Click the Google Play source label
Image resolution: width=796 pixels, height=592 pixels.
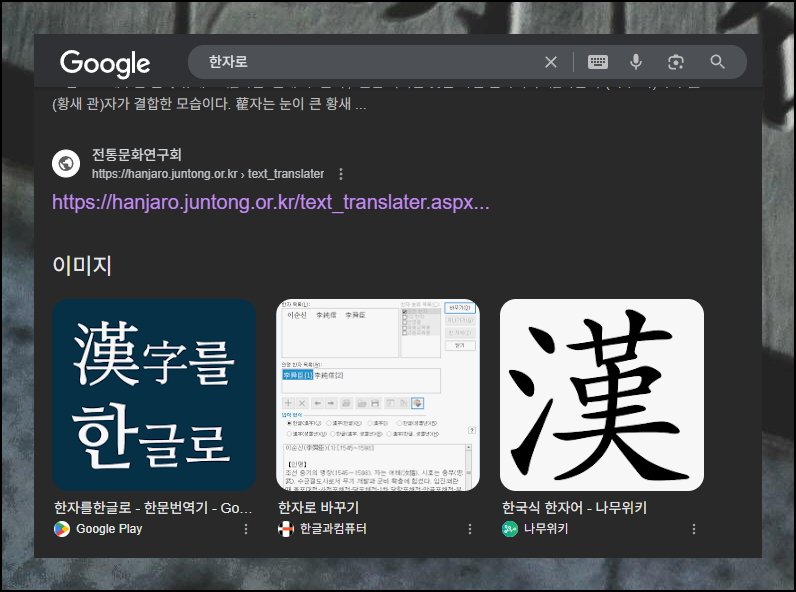(x=109, y=529)
